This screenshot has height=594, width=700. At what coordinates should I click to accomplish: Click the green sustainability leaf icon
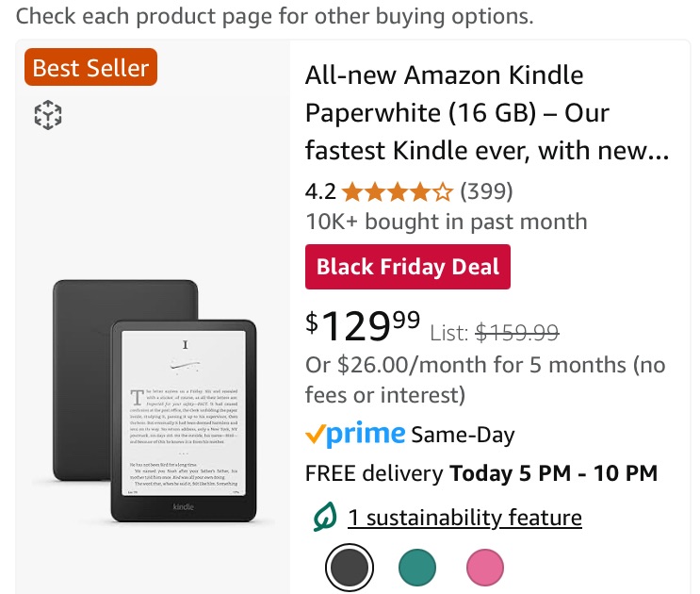coord(325,518)
